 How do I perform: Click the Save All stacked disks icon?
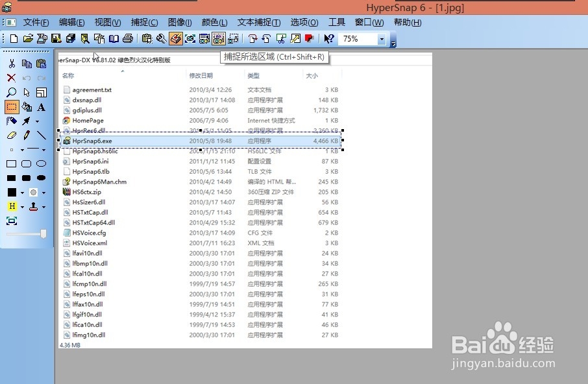[71, 38]
